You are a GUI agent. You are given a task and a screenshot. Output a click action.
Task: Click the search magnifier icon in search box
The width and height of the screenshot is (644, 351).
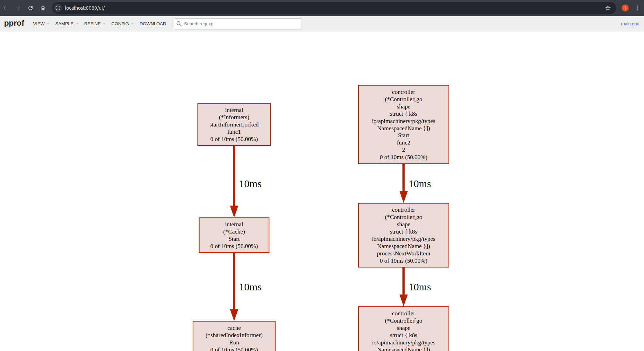pyautogui.click(x=179, y=24)
